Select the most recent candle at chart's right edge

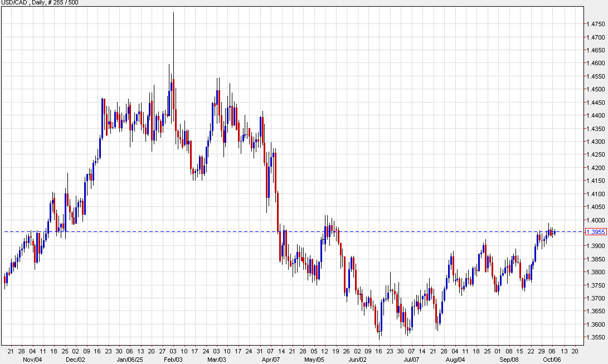click(555, 232)
